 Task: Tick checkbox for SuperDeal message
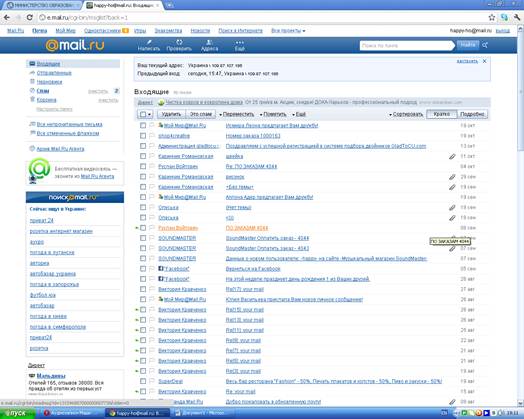[143, 381]
